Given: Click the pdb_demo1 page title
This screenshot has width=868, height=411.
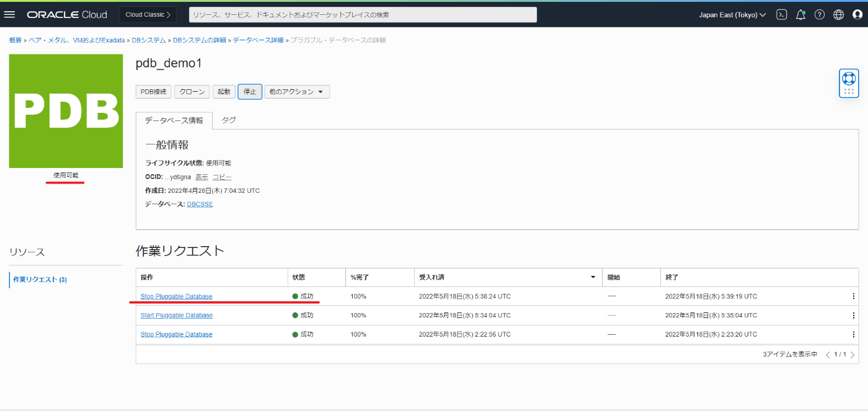Looking at the screenshot, I should 169,63.
